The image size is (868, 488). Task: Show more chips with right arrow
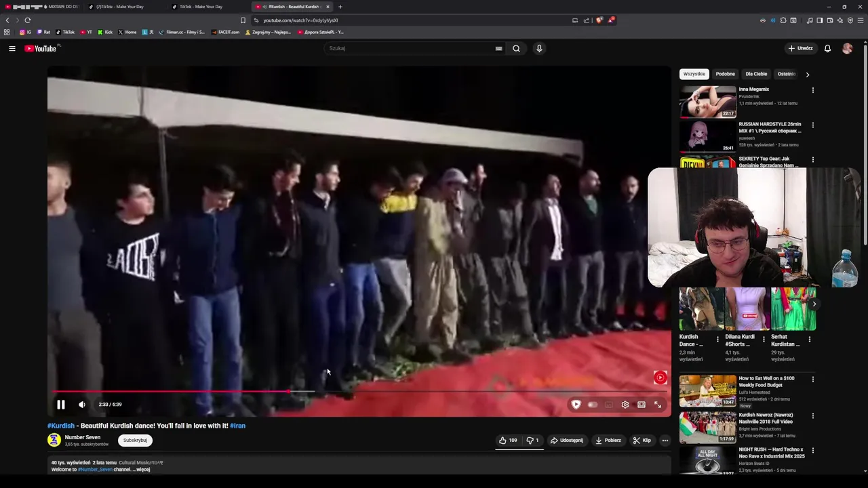807,75
